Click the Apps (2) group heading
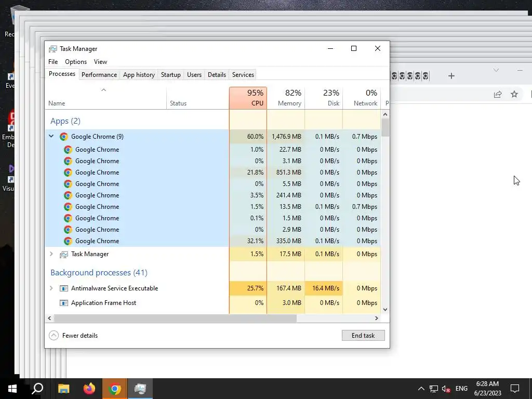The width and height of the screenshot is (532, 399). (65, 121)
